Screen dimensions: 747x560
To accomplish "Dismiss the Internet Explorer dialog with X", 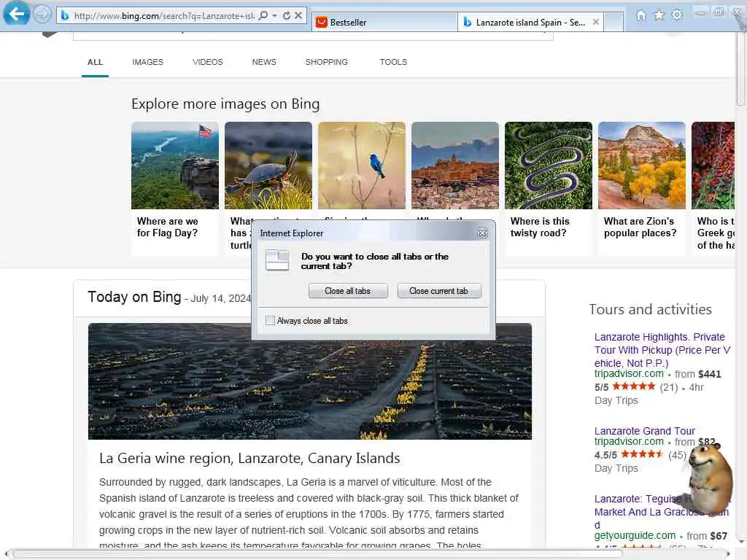I will pos(483,233).
